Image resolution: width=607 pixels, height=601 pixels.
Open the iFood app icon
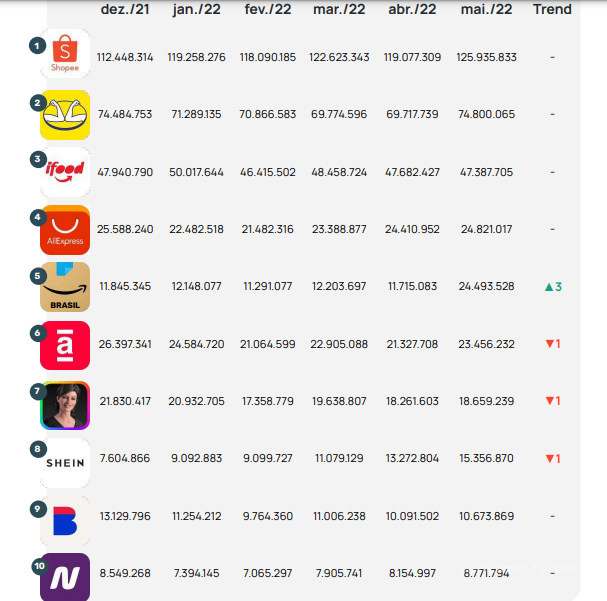[x=65, y=172]
